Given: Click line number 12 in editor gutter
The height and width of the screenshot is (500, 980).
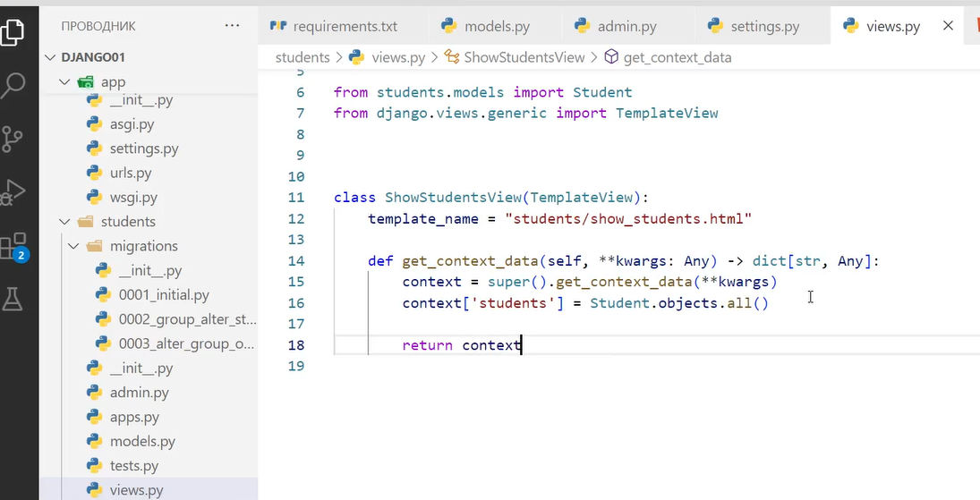Looking at the screenshot, I should pyautogui.click(x=296, y=218).
